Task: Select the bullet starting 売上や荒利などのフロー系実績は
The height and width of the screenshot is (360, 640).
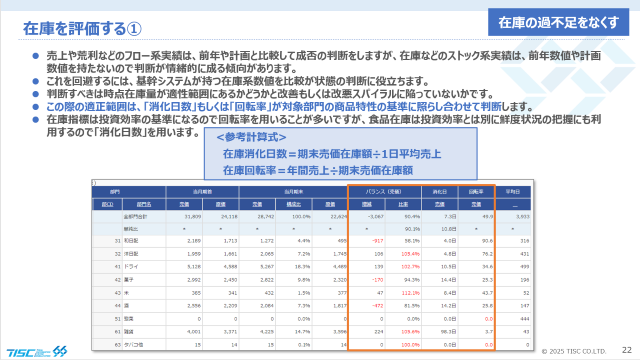Action: 323,62
